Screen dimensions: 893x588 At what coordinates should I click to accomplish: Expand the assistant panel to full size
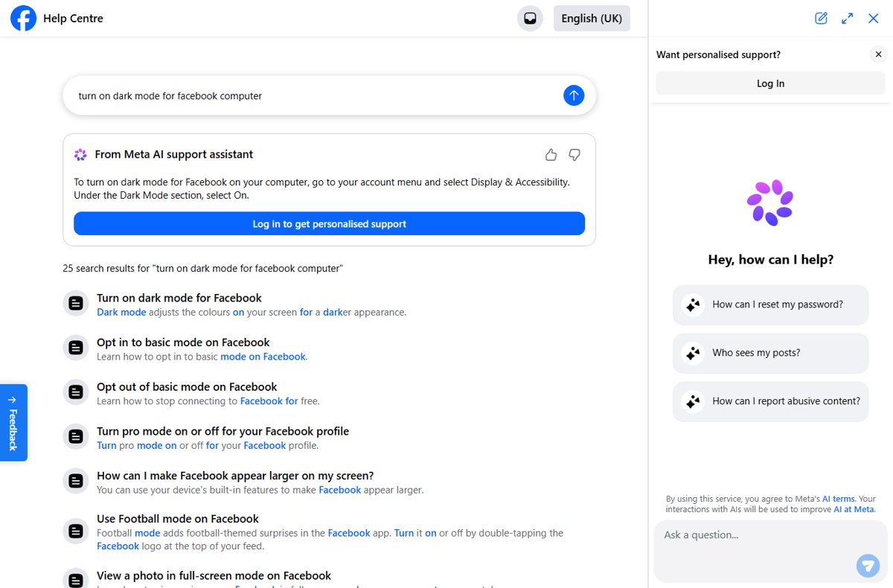point(847,19)
